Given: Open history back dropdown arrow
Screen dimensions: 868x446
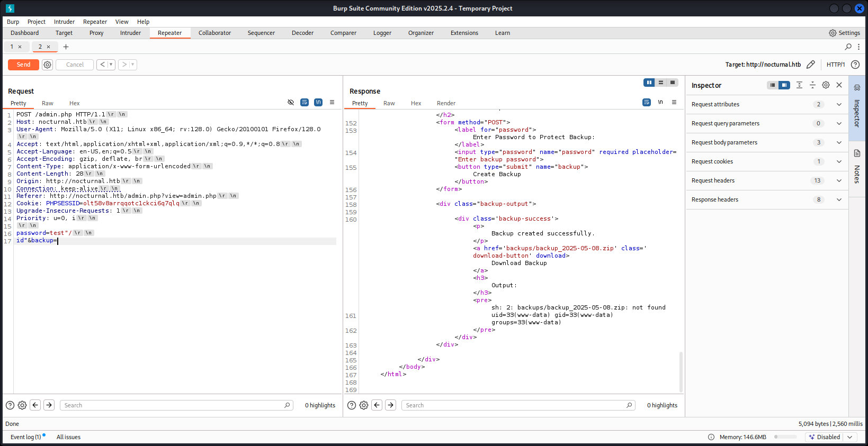Looking at the screenshot, I should [x=111, y=65].
